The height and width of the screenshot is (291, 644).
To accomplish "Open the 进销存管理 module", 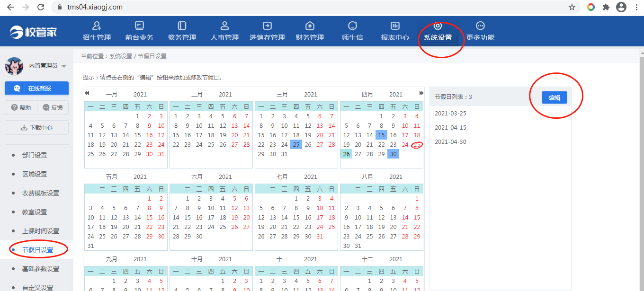I will [267, 31].
